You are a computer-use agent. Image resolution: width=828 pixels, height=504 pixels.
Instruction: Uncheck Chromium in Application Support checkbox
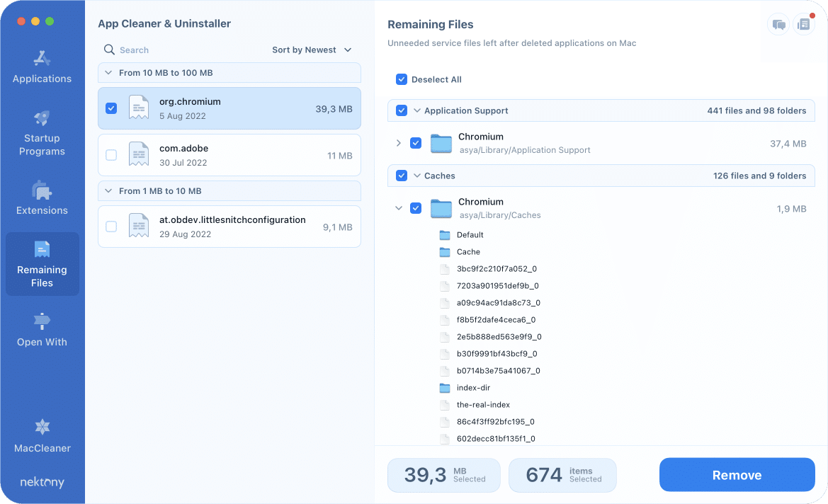[x=416, y=143]
